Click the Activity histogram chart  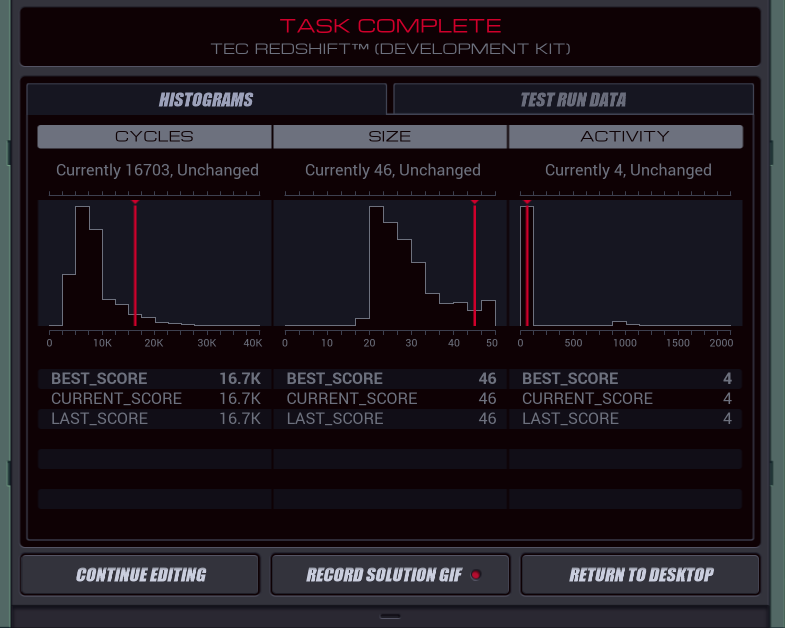click(625, 263)
